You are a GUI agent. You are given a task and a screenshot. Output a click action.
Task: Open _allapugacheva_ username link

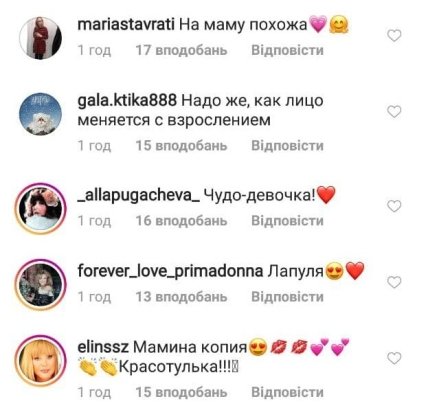tap(138, 195)
